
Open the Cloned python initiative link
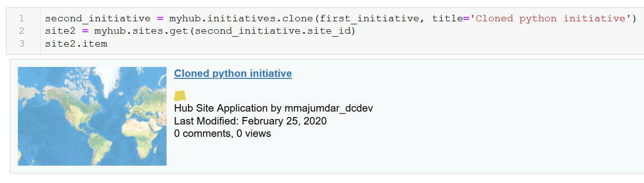click(x=233, y=73)
